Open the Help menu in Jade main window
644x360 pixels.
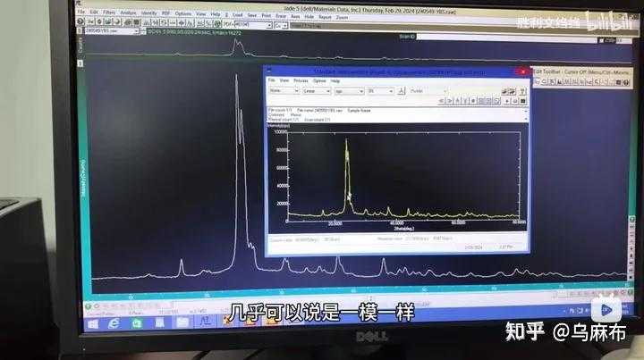[x=216, y=14]
